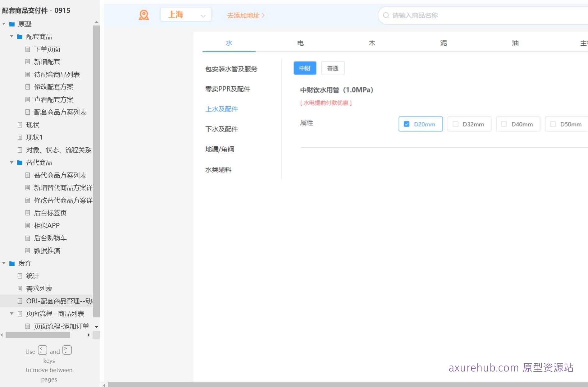This screenshot has width=588, height=387.
Task: Click the page icon beside 数据推演
Action: (28, 251)
